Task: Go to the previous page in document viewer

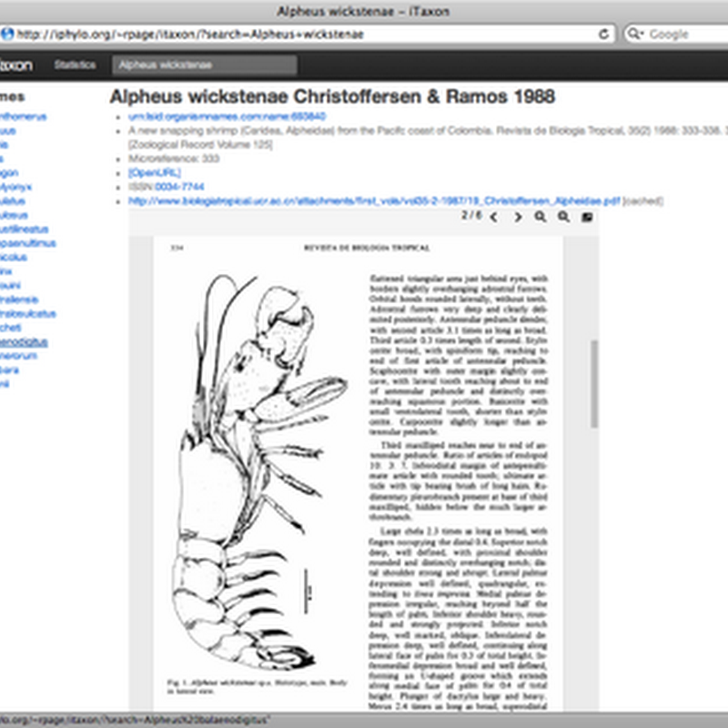Action: pyautogui.click(x=494, y=217)
